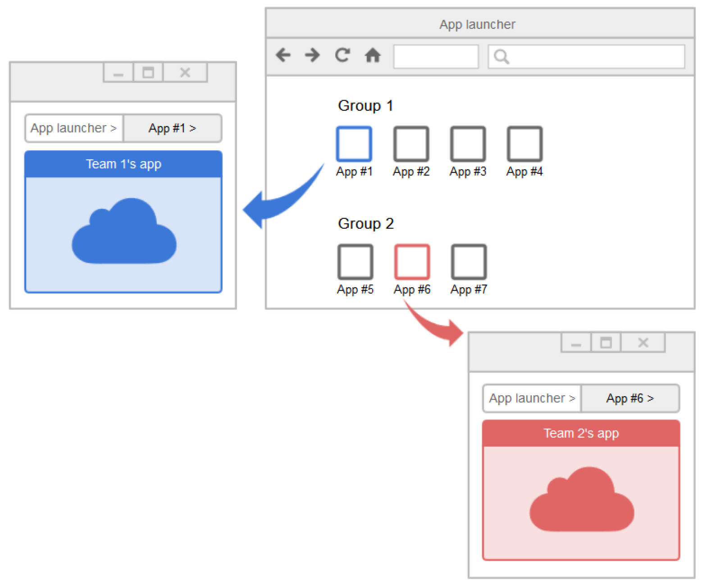Click App launcher breadcrumb in Team 1 window
This screenshot has height=588, width=711.
pos(73,128)
